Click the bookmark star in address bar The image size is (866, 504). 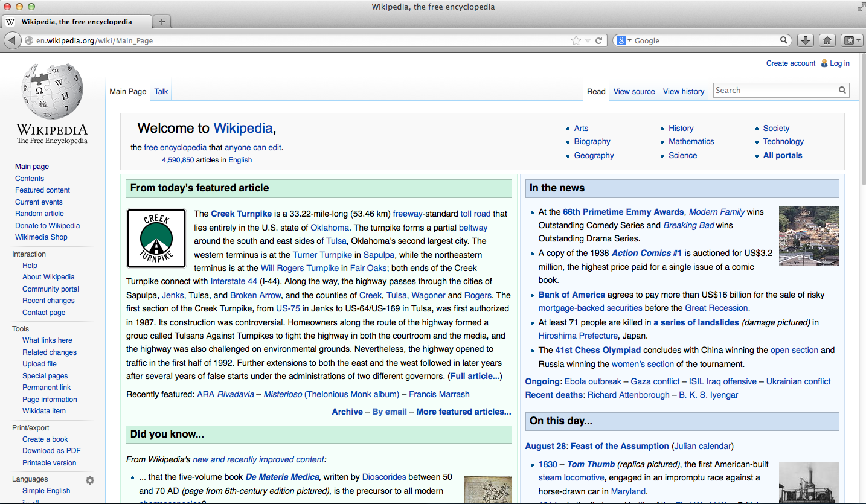pyautogui.click(x=576, y=40)
